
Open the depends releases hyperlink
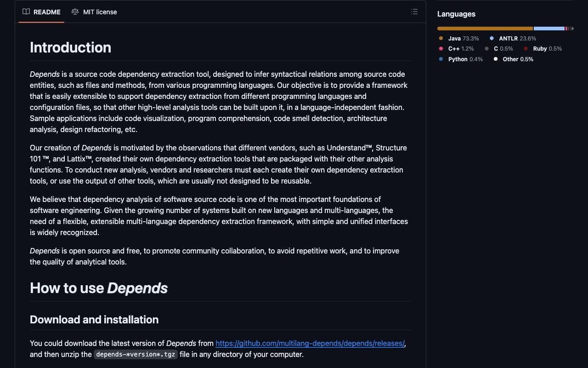310,343
